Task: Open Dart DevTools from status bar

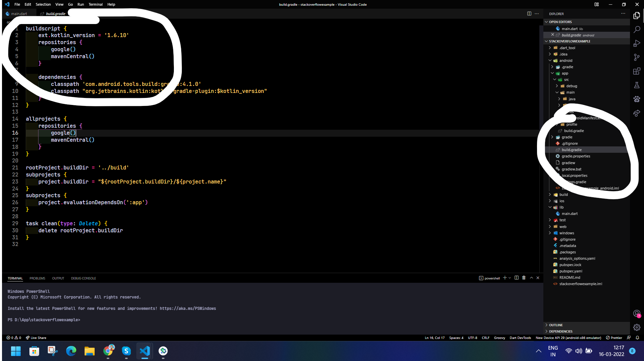Action: [x=520, y=338]
